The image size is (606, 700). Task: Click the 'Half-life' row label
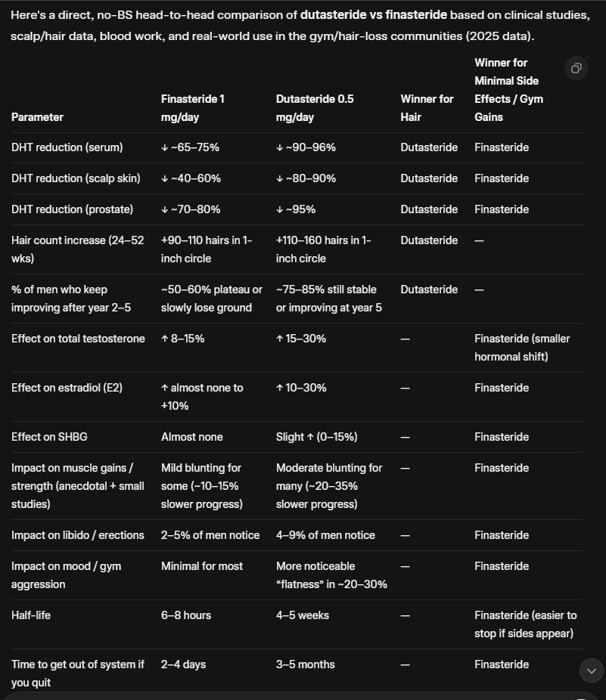pos(31,615)
